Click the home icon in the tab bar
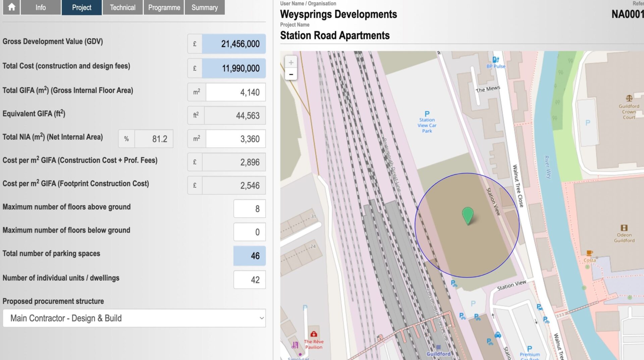644x360 pixels. coord(11,7)
